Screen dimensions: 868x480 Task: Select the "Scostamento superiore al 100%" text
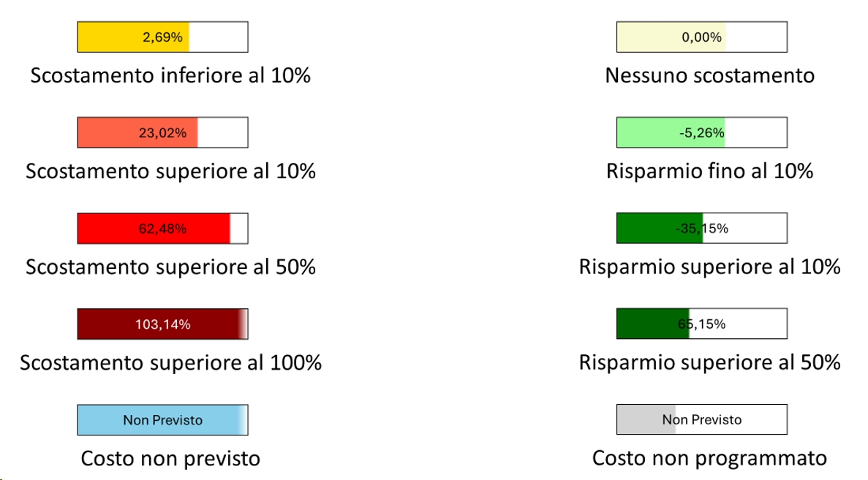pyautogui.click(x=170, y=362)
